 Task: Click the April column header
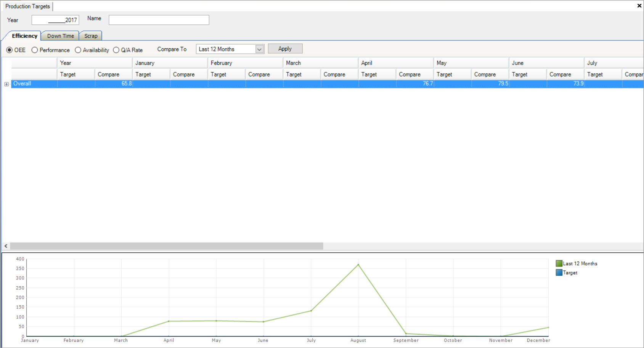[396, 63]
